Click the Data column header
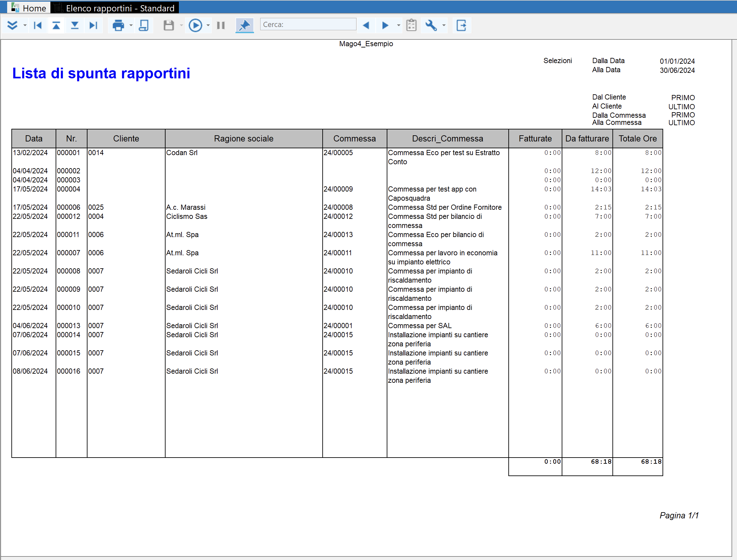This screenshot has height=560, width=737. pos(34,139)
